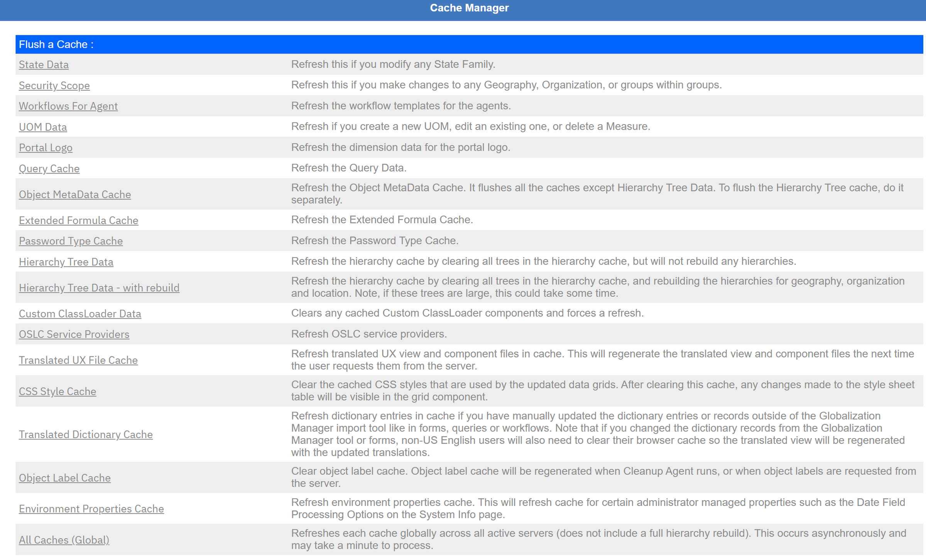The image size is (926, 560).
Task: Select Hierarchy Tree Data - with rebuild
Action: coord(99,288)
